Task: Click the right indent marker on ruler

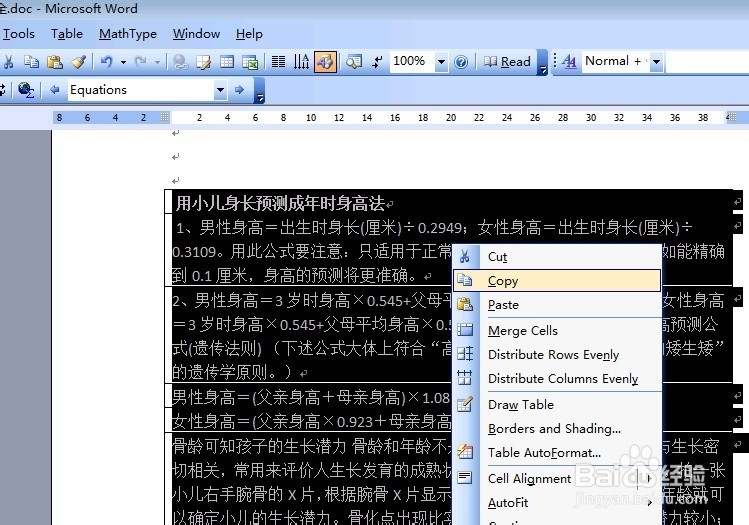Action: [731, 117]
